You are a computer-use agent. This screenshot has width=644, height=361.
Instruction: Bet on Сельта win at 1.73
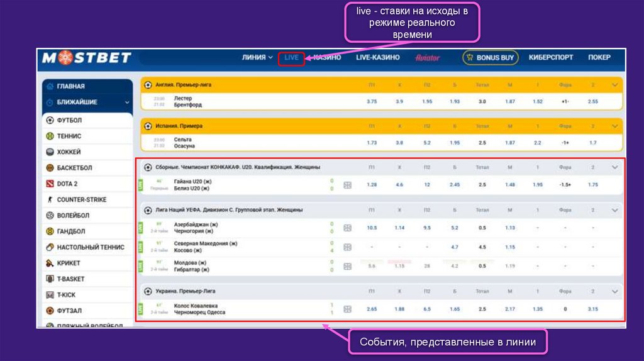[x=372, y=143]
